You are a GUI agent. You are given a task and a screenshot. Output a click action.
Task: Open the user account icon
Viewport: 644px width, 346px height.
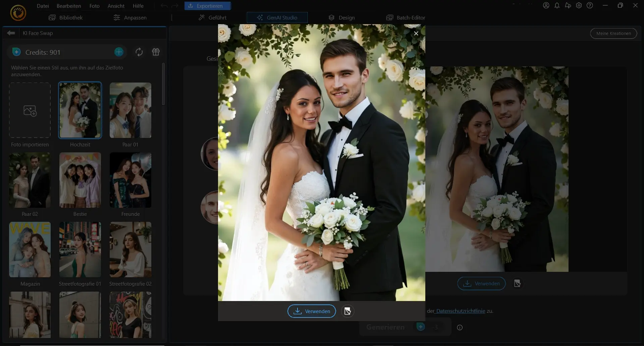point(546,5)
